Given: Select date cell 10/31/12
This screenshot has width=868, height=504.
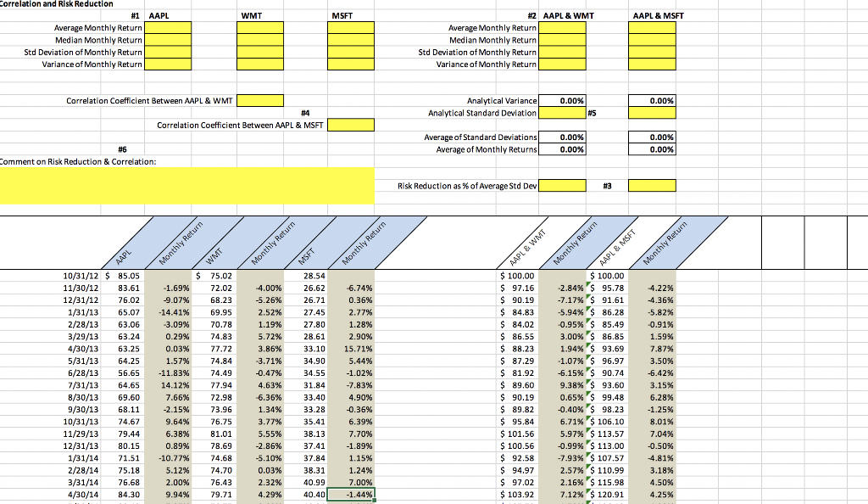Looking at the screenshot, I should pyautogui.click(x=81, y=276).
